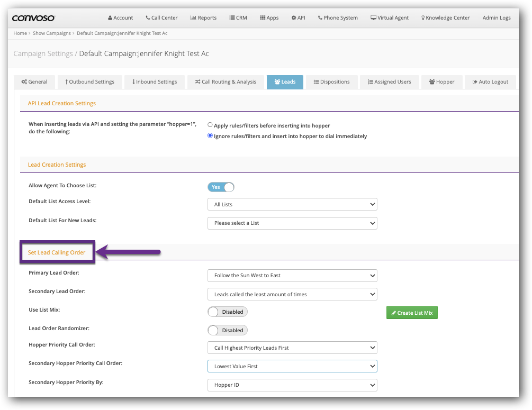532x410 pixels.
Task: Click the Call Routing shuffle icon
Action: 197,81
